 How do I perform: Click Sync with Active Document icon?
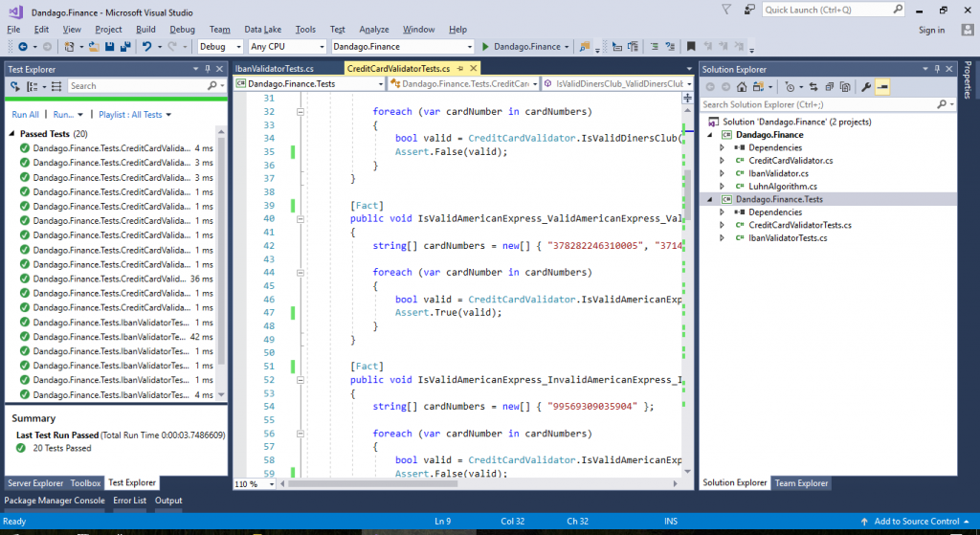point(813,87)
